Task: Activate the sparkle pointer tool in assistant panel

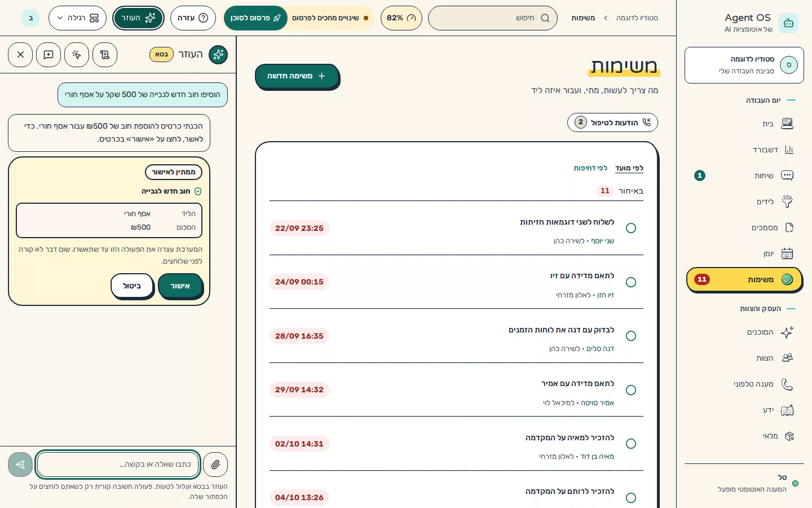Action: click(77, 55)
